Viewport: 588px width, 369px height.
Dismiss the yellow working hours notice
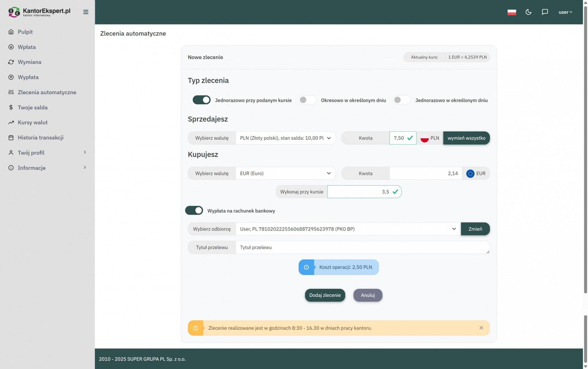click(x=481, y=328)
